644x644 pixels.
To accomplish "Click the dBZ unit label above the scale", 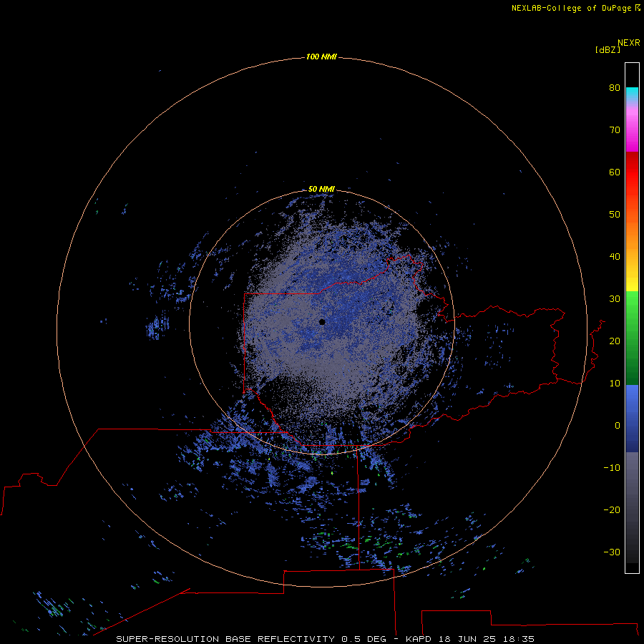I will 608,50.
